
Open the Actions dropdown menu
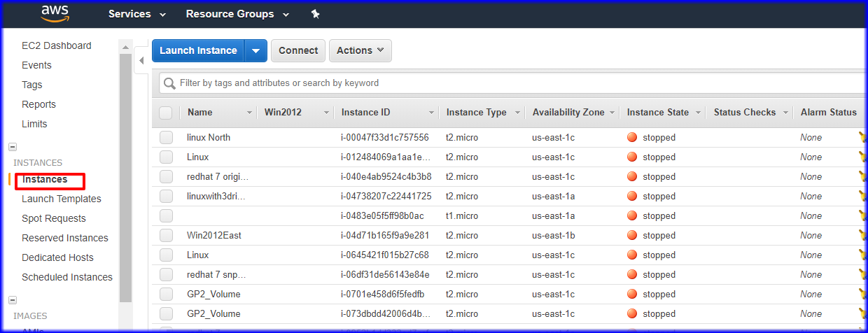360,50
